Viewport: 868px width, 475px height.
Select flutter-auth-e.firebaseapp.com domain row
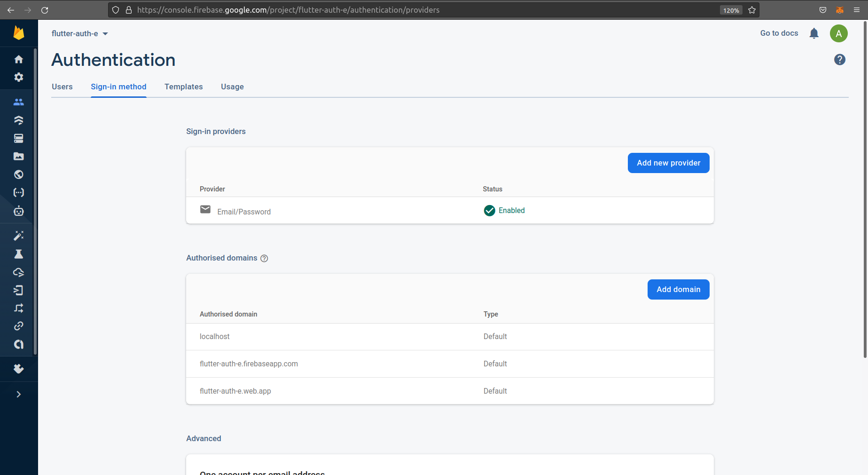450,364
